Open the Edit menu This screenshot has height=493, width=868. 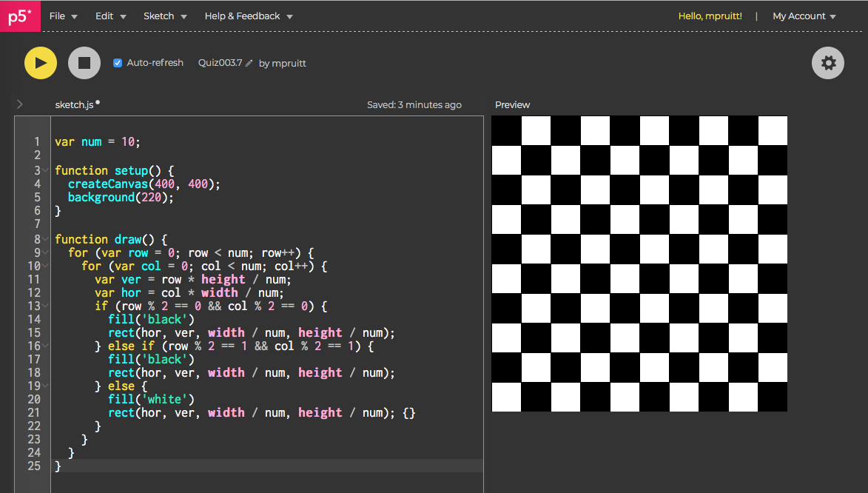click(111, 16)
